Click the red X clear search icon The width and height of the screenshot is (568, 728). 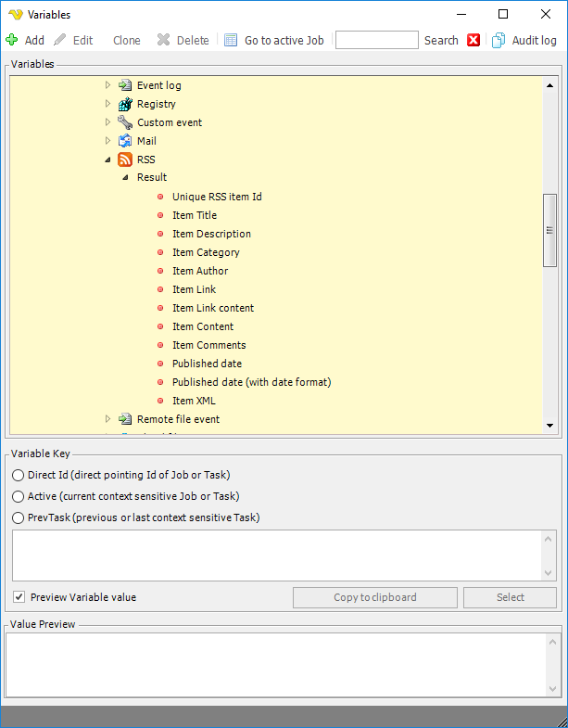point(473,40)
